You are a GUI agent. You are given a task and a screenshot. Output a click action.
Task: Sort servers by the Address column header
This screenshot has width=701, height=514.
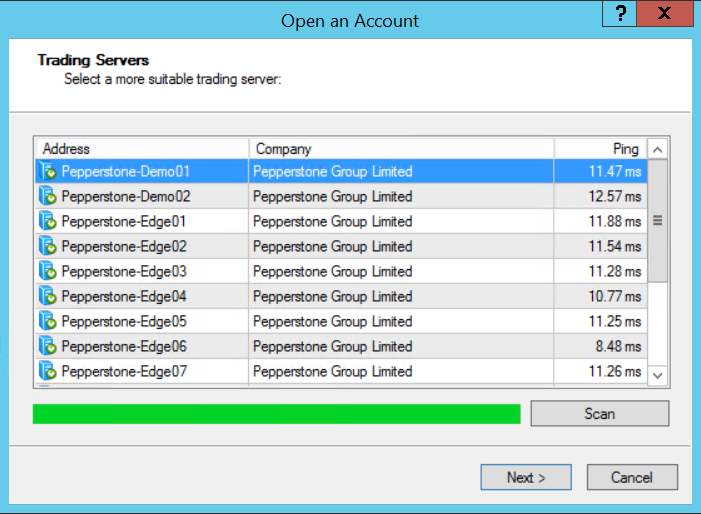pos(142,149)
